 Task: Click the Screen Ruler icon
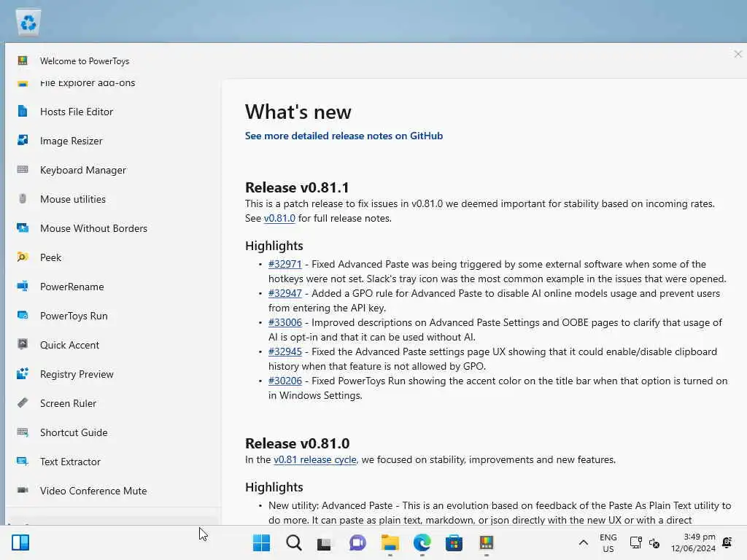click(x=23, y=402)
